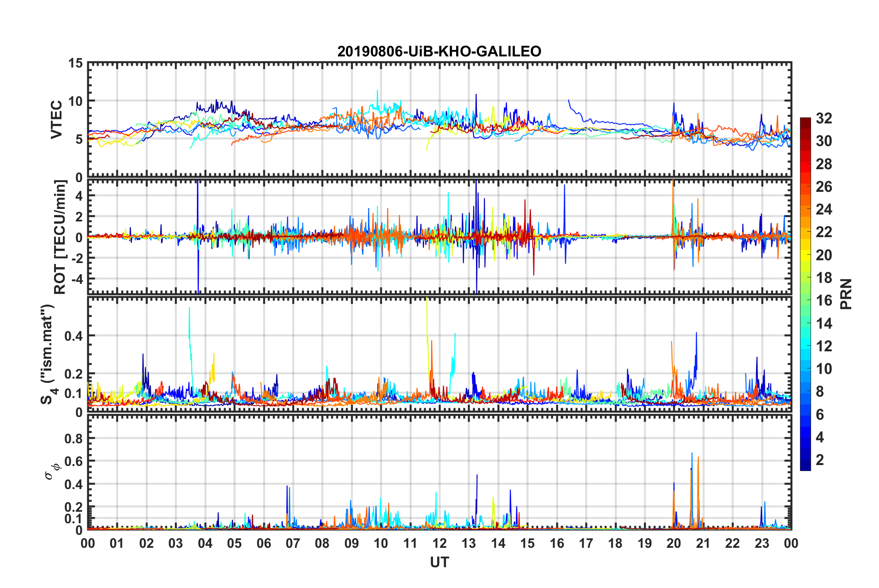Viewport: 879px width, 588px height.
Task: Click the PRN jet colorbar strip
Action: tap(805, 294)
